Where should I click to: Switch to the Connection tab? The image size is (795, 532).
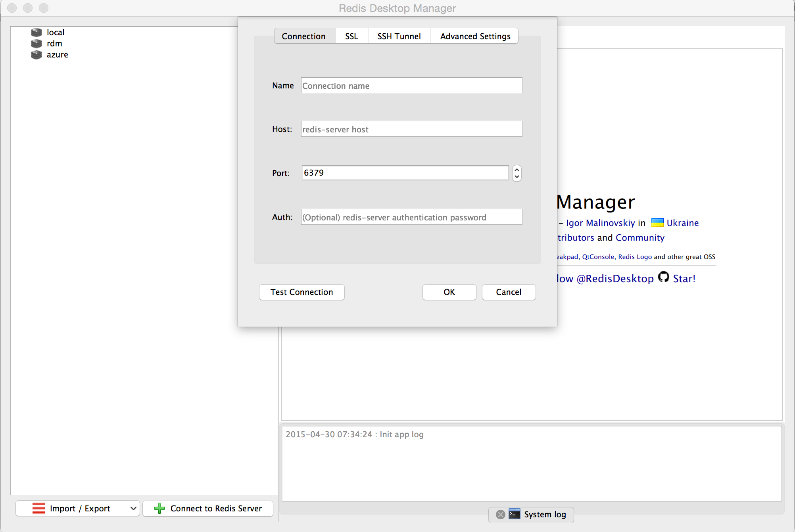(x=304, y=36)
